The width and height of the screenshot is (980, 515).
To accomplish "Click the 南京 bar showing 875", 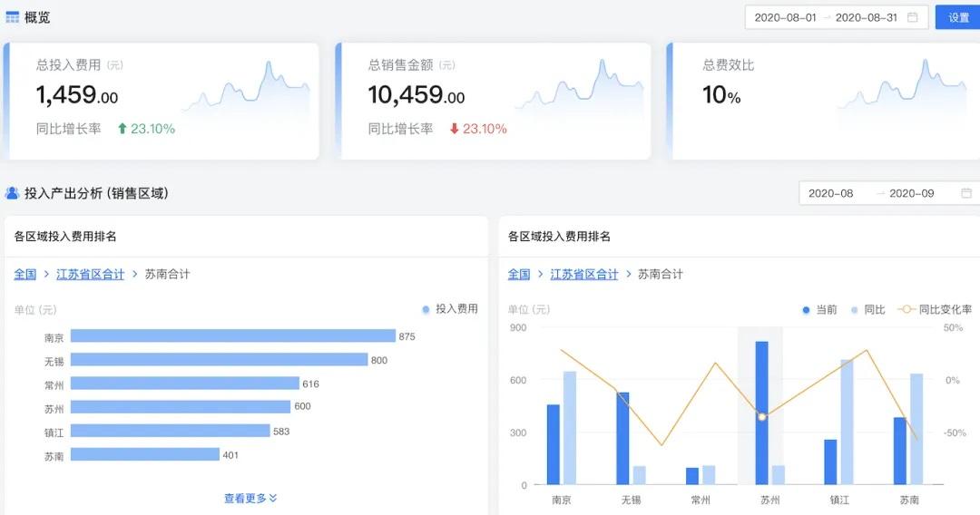I will [x=232, y=336].
